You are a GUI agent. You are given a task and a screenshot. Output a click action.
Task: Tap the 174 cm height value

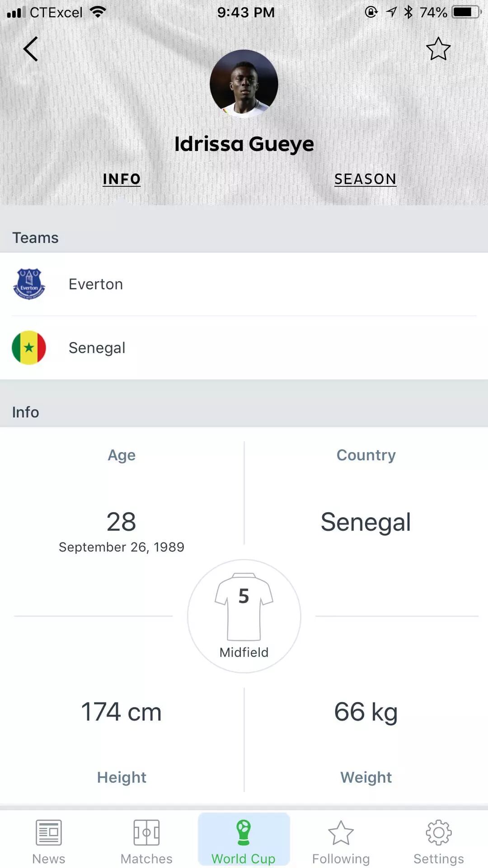tap(121, 712)
